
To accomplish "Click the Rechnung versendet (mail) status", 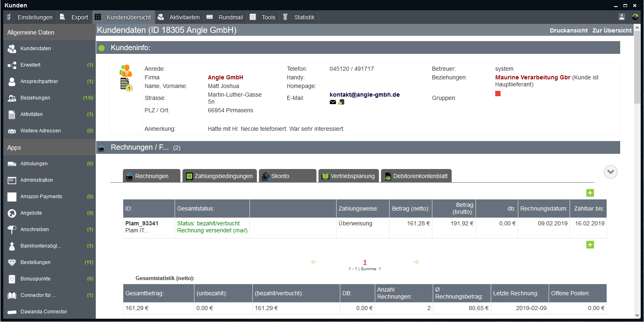I will click(x=212, y=231).
